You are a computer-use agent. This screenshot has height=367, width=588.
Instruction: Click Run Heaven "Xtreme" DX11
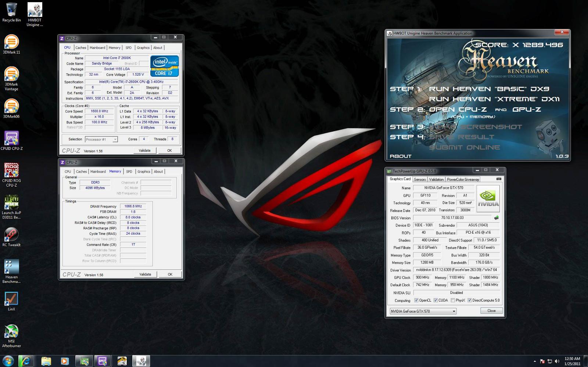[494, 99]
